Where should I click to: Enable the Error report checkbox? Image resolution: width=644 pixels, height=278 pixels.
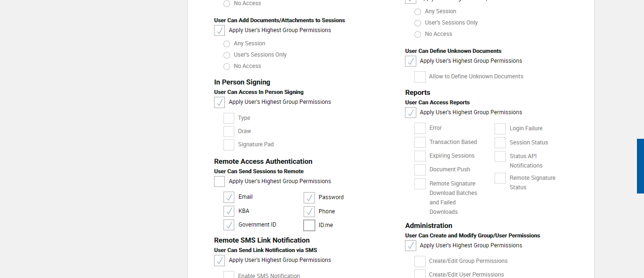pyautogui.click(x=420, y=128)
